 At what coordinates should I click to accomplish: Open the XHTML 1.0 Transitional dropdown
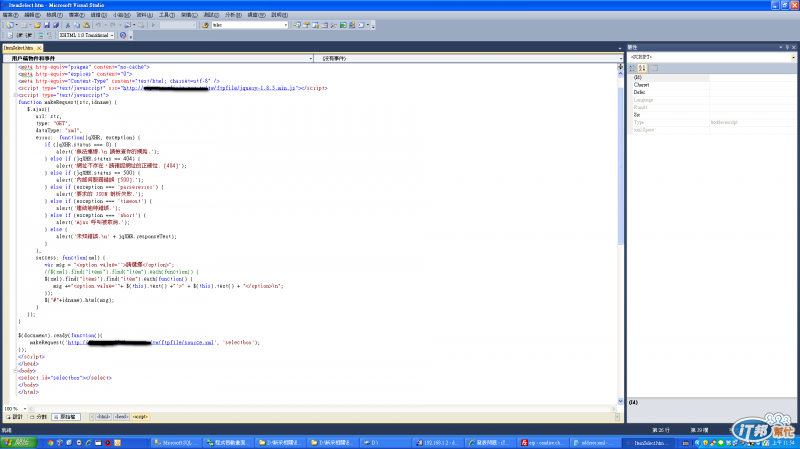(x=112, y=35)
